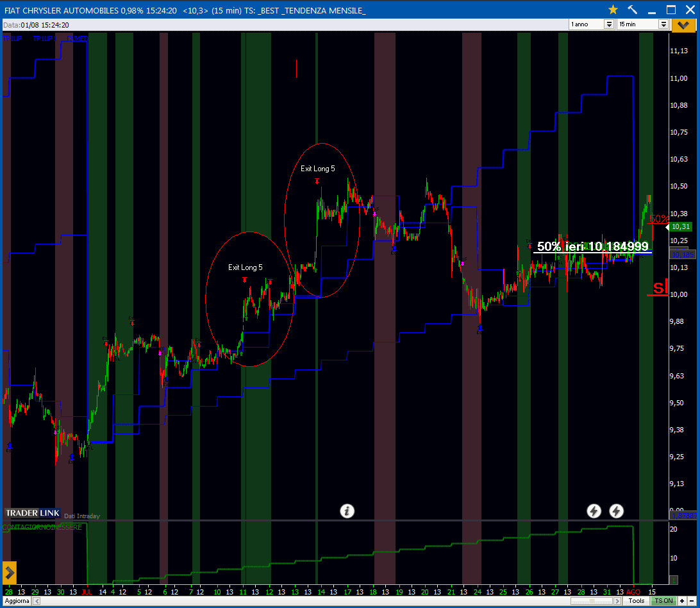Click the left lightning bolt icon

(x=594, y=511)
